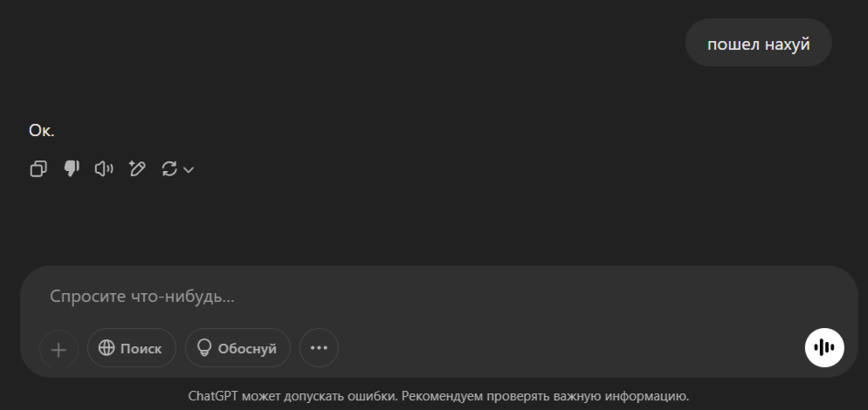Screen dimensions: 868x410
Task: Click the "Поиск" text label
Action: [141, 349]
